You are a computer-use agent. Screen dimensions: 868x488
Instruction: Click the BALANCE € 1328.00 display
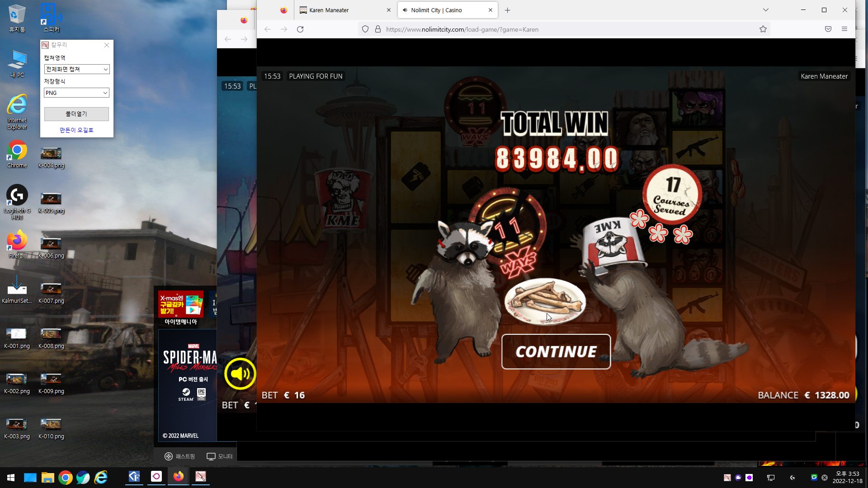(x=803, y=395)
